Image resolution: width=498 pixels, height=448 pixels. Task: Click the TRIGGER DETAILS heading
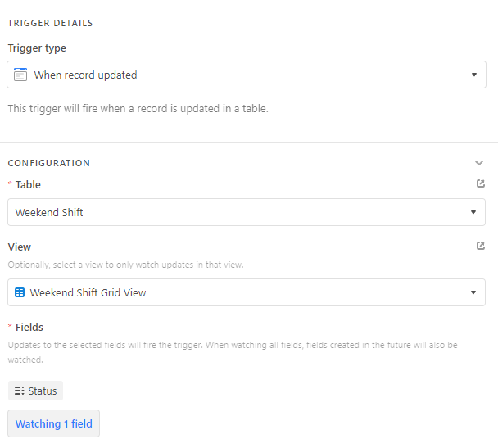(50, 23)
